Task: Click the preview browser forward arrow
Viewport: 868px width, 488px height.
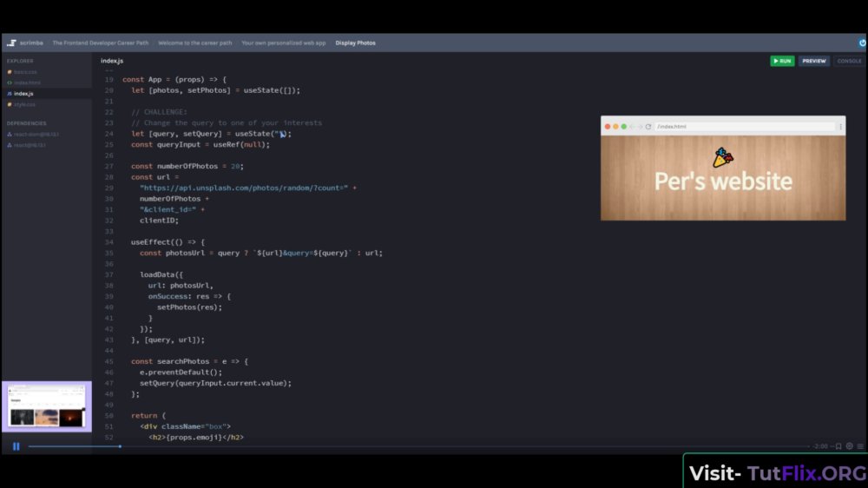Action: click(x=640, y=127)
